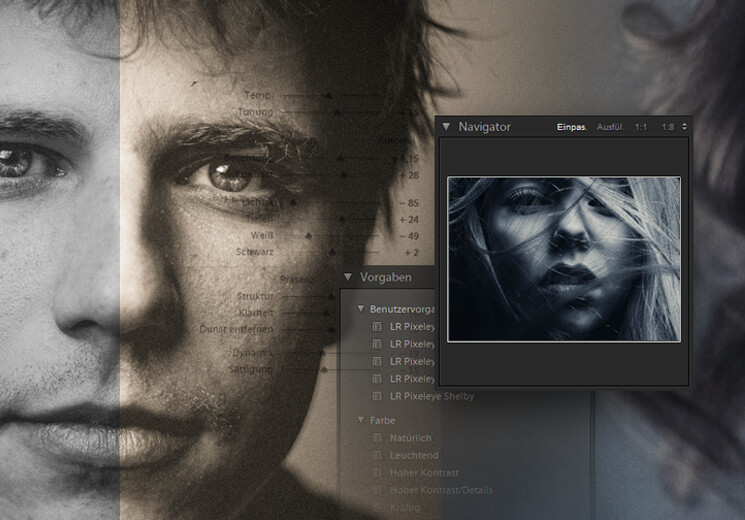Click the Lichter value −85
Viewport: 745px width, 520px height.
click(x=409, y=203)
